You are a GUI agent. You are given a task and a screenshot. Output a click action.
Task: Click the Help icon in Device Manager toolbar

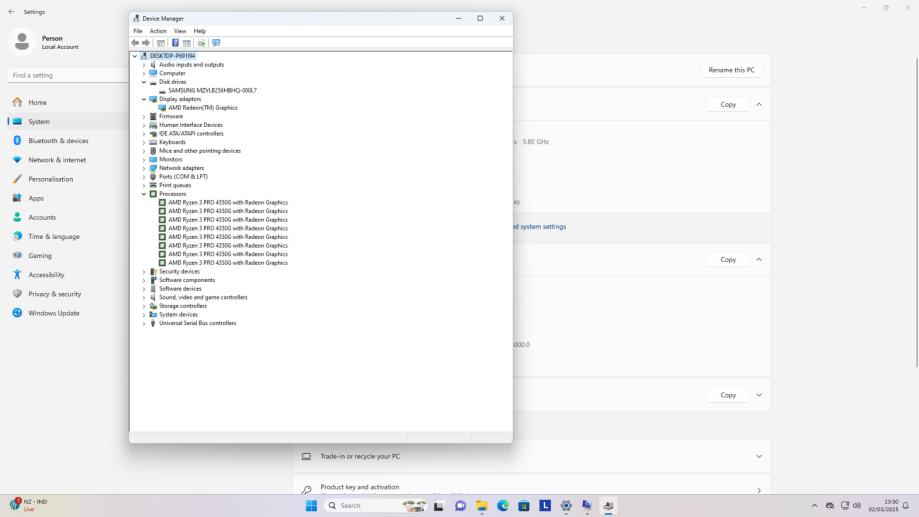[175, 43]
